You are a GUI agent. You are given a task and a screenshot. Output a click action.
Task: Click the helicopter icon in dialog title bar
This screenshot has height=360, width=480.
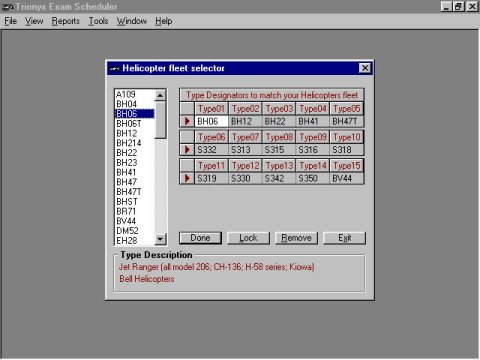[114, 69]
